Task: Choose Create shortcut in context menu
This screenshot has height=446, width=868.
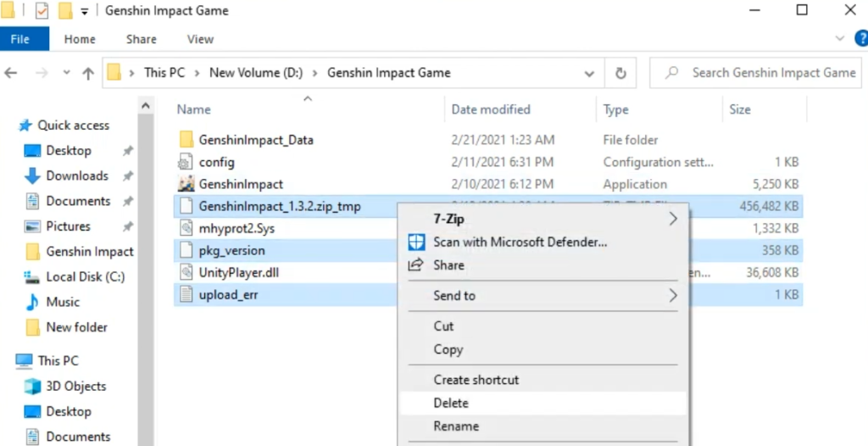Action: [543, 380]
